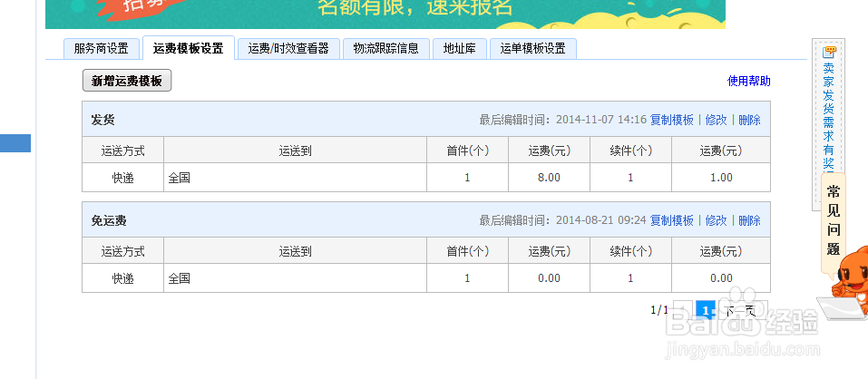Click 修改 for the 发货 template
Image resolution: width=868 pixels, height=379 pixels.
coord(716,120)
